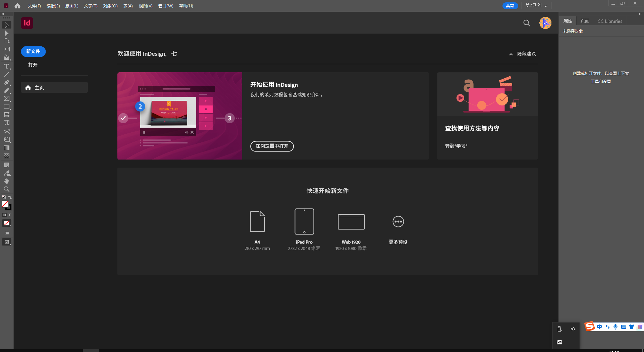Toggle formatting affects container

4,215
